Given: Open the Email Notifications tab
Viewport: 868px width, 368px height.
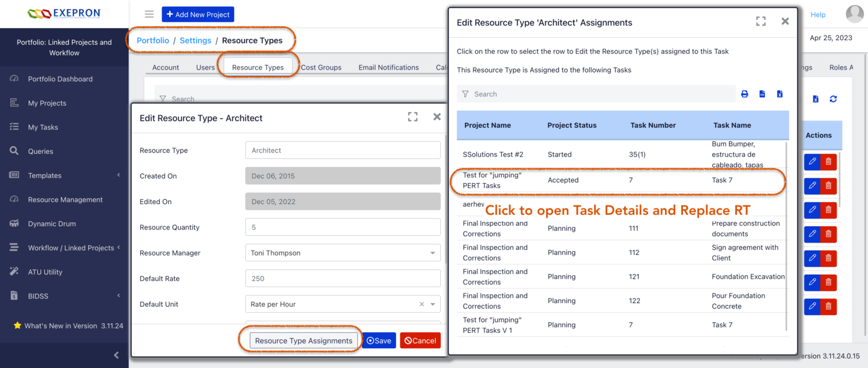Looking at the screenshot, I should pos(389,67).
